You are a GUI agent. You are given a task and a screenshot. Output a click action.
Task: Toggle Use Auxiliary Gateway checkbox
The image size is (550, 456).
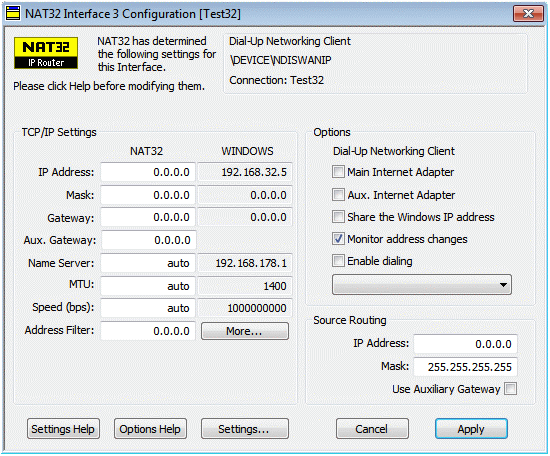click(510, 389)
